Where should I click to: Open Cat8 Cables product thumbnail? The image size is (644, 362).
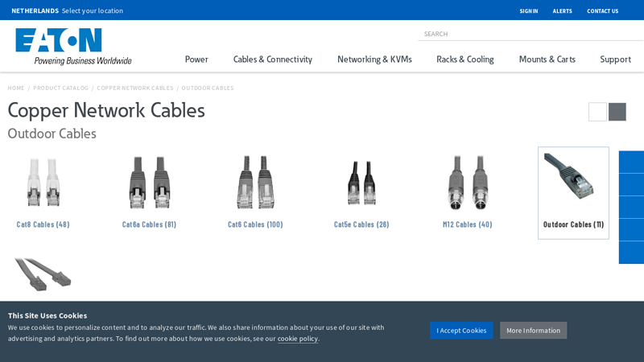coord(43,183)
